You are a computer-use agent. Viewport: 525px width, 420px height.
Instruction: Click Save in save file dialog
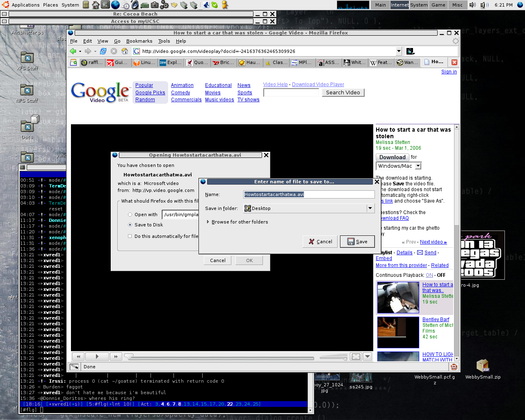[x=357, y=242]
